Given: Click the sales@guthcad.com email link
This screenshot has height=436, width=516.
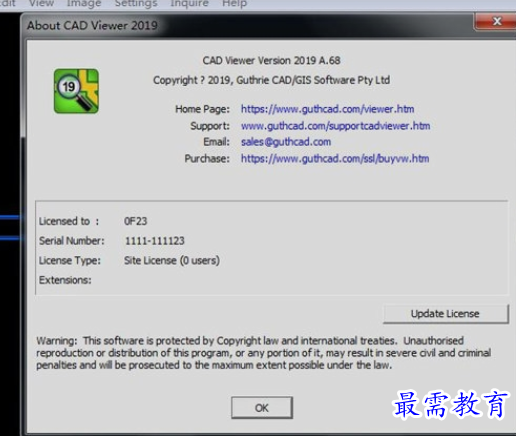Looking at the screenshot, I should (286, 142).
